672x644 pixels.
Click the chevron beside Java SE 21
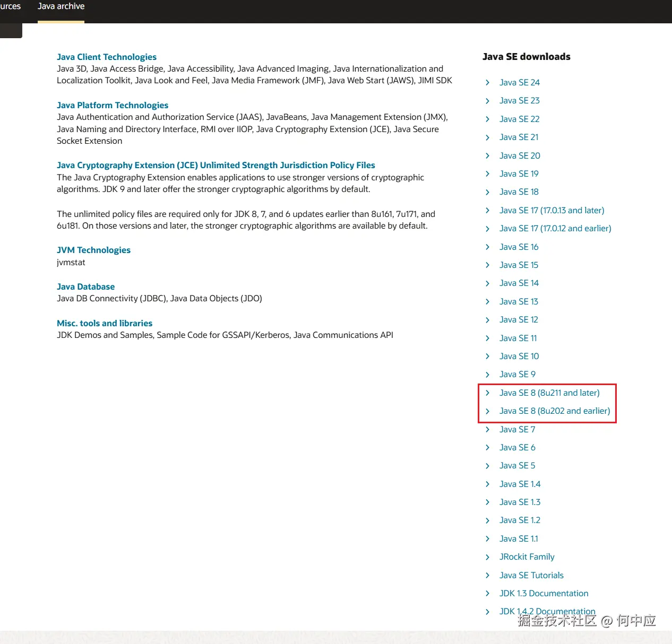[x=487, y=137]
